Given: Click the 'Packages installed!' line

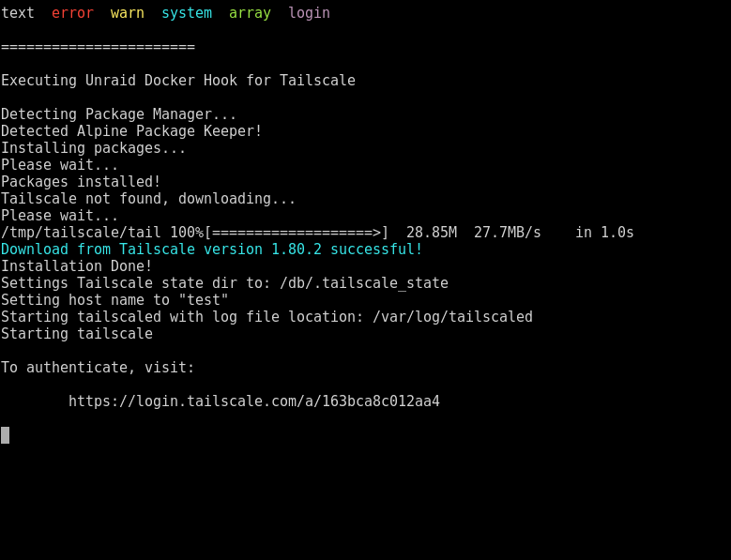Looking at the screenshot, I should pos(81,182).
